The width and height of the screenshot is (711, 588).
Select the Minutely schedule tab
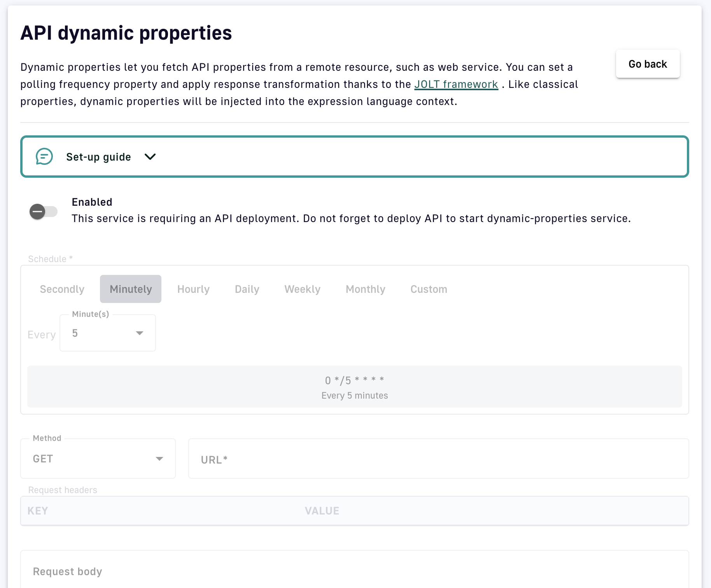pos(131,289)
